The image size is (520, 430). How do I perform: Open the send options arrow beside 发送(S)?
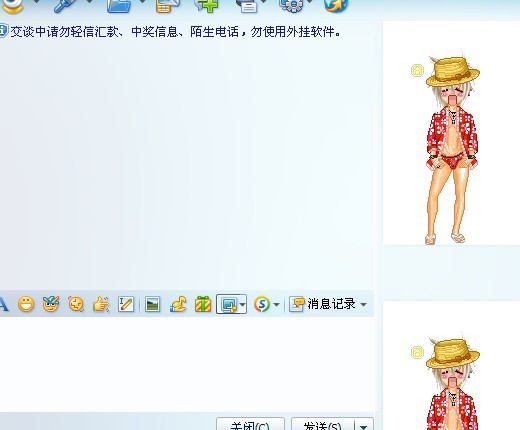[x=364, y=425]
